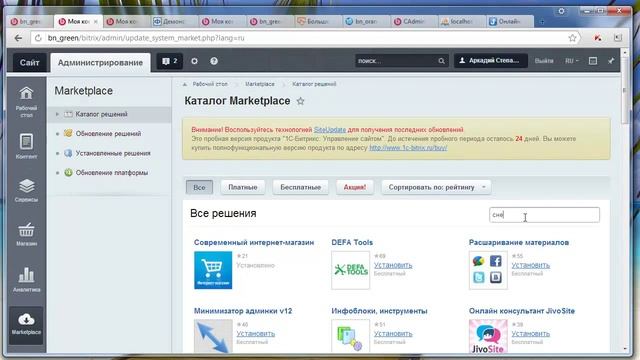
Task: Select Каталог решений in Marketplace menu
Action: click(102, 114)
